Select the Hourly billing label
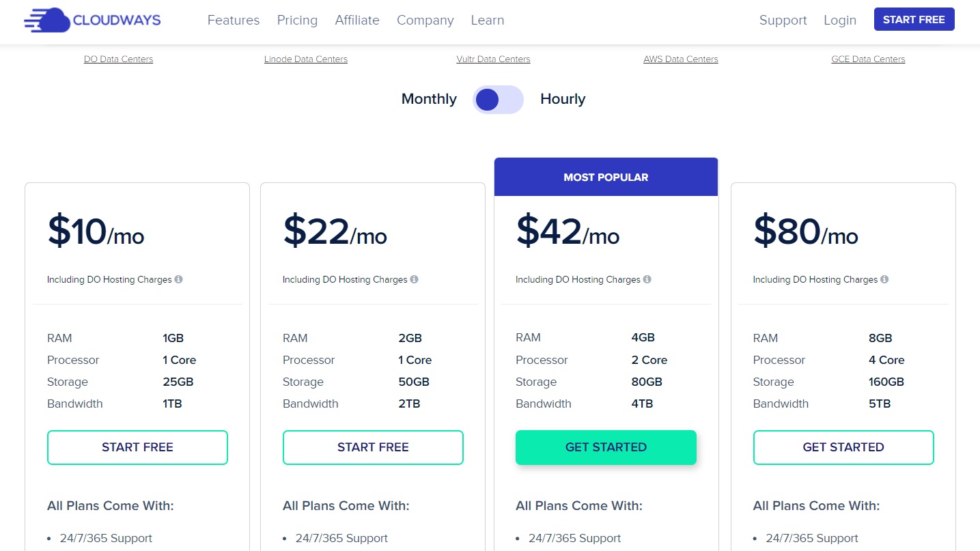Screen dimensions: 980x551 click(563, 99)
